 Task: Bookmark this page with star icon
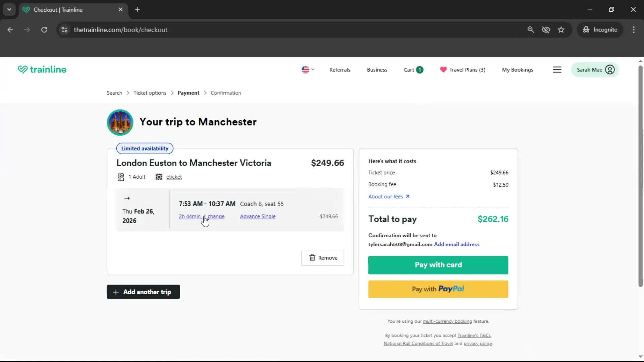click(561, 30)
